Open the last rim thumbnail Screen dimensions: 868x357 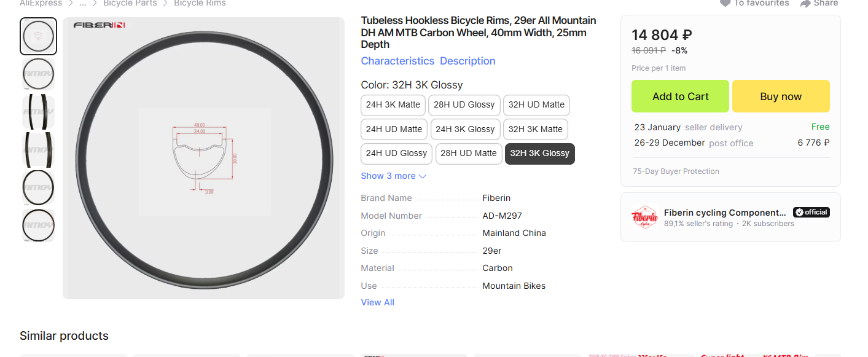(x=39, y=226)
